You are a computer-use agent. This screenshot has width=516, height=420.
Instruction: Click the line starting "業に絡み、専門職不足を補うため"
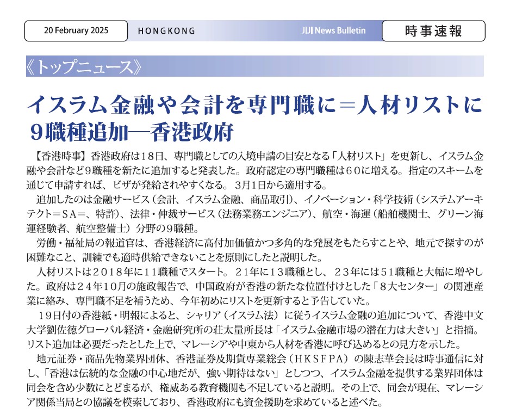tap(198, 301)
